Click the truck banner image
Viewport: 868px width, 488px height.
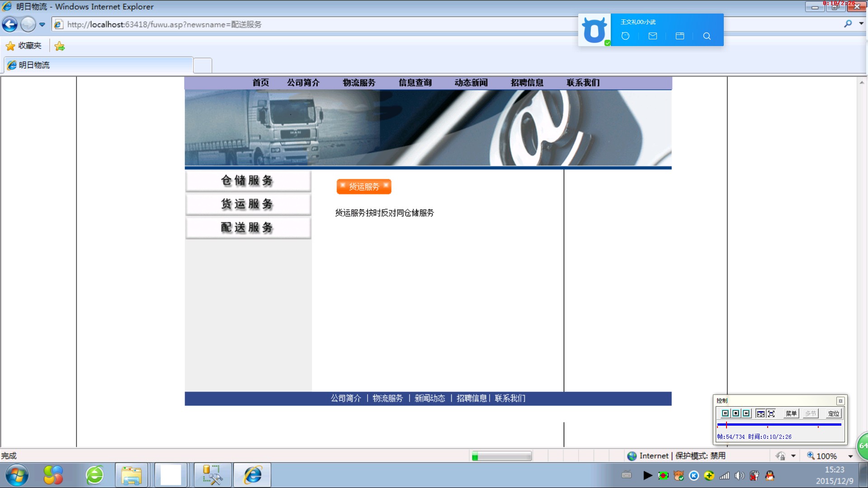coord(428,128)
